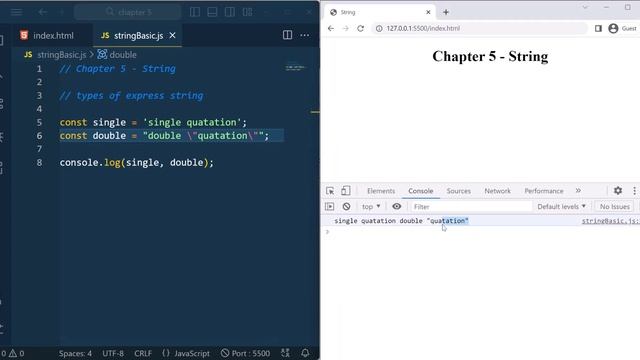This screenshot has width=640, height=360.
Task: Show the console sidebar
Action: click(x=329, y=207)
